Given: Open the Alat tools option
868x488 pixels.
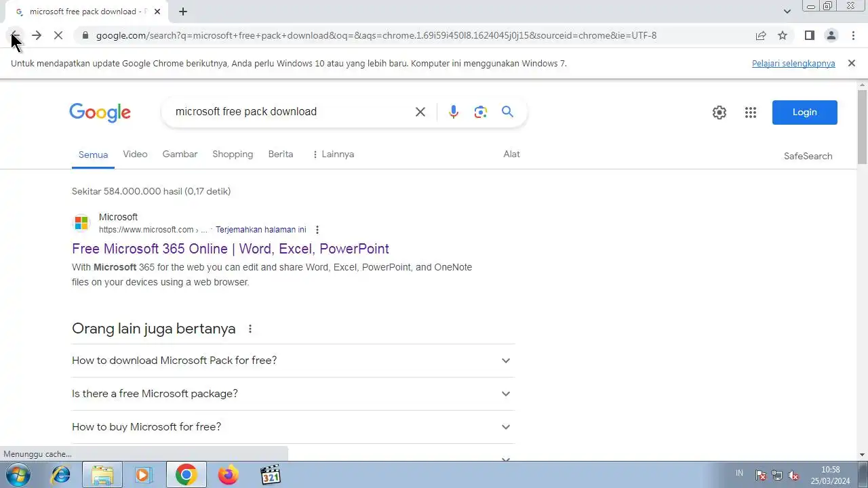Looking at the screenshot, I should tap(511, 155).
